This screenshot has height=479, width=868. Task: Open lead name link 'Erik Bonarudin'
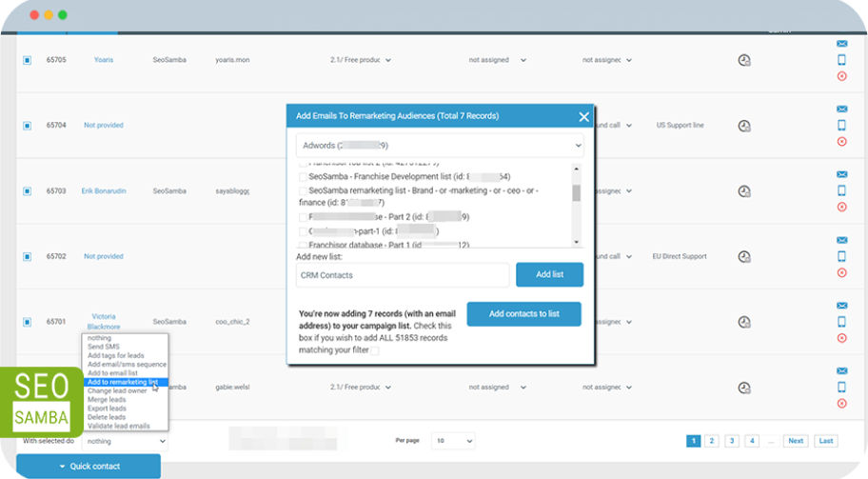click(x=104, y=191)
